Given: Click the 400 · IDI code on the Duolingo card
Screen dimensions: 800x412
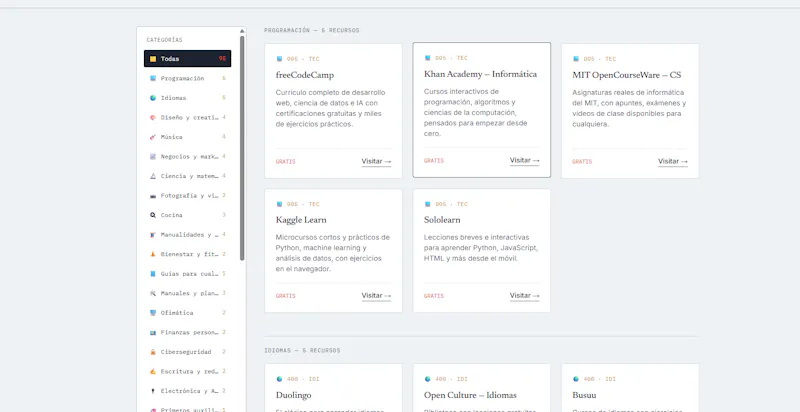Looking at the screenshot, I should tap(303, 379).
